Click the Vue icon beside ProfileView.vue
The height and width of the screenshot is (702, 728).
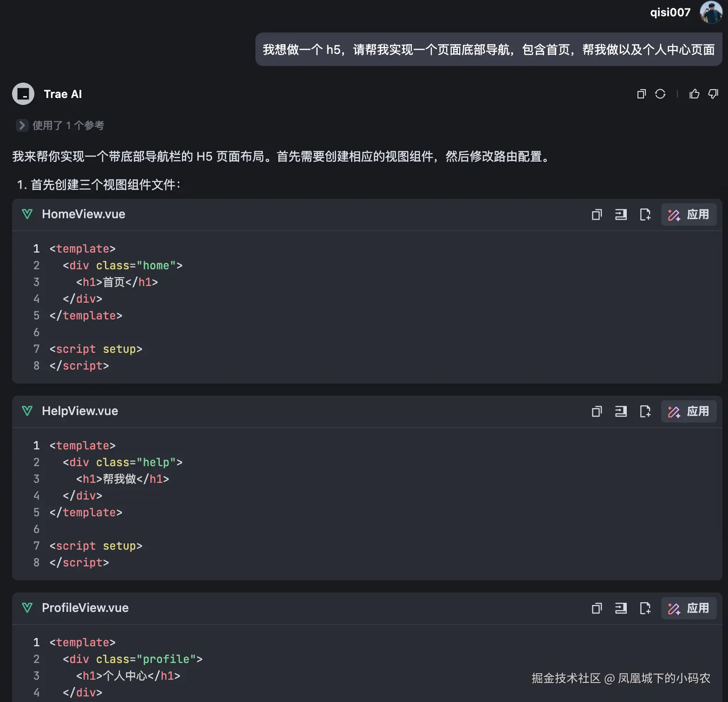coord(27,608)
